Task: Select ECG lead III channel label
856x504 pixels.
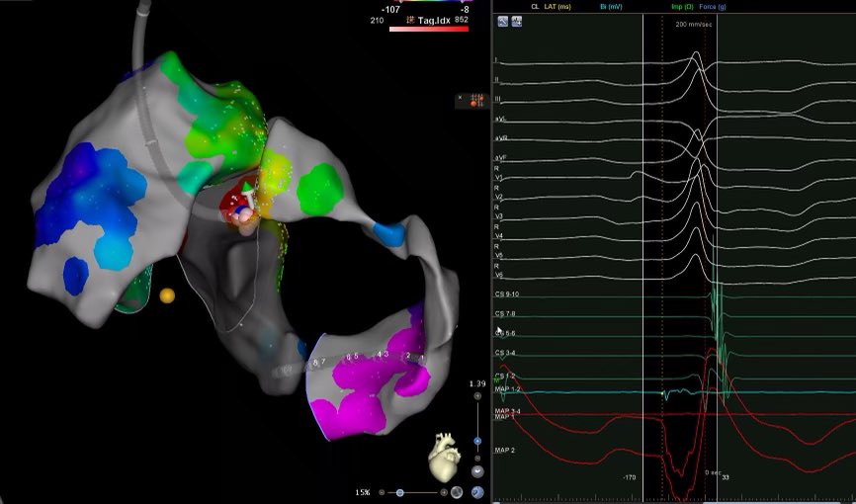Action: click(498, 99)
